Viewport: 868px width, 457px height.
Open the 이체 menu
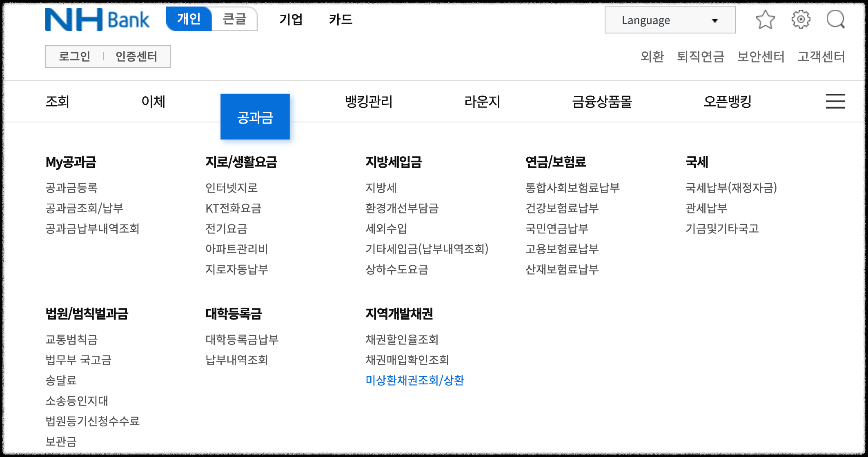(x=153, y=102)
